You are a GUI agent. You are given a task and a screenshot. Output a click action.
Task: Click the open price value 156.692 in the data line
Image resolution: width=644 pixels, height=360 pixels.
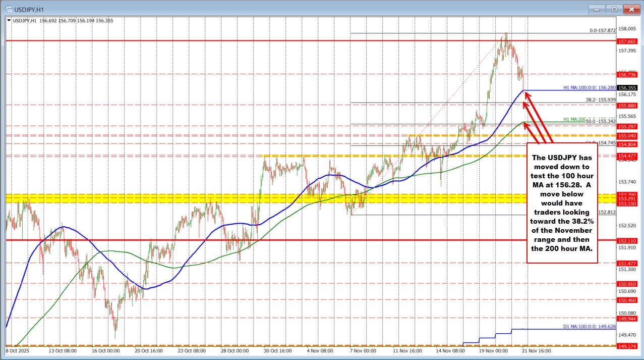49,21
